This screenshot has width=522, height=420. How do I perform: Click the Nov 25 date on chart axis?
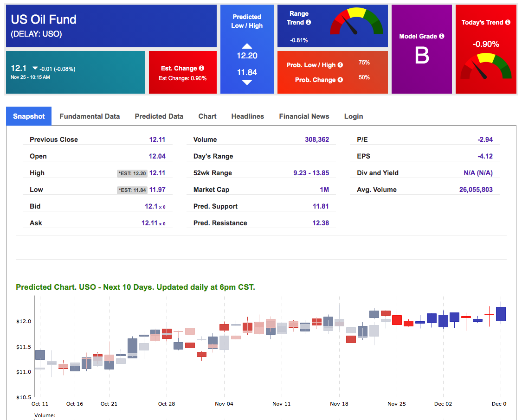point(397,404)
